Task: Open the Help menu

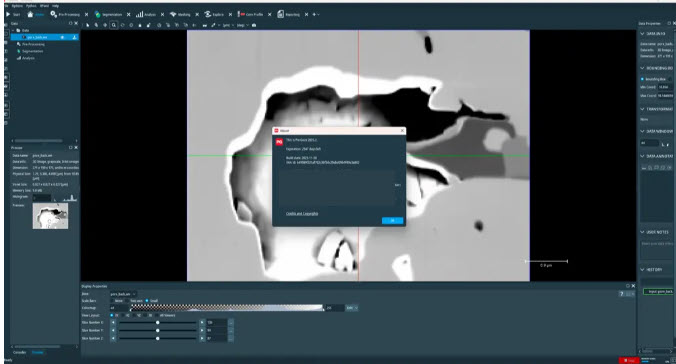Action: pos(55,6)
